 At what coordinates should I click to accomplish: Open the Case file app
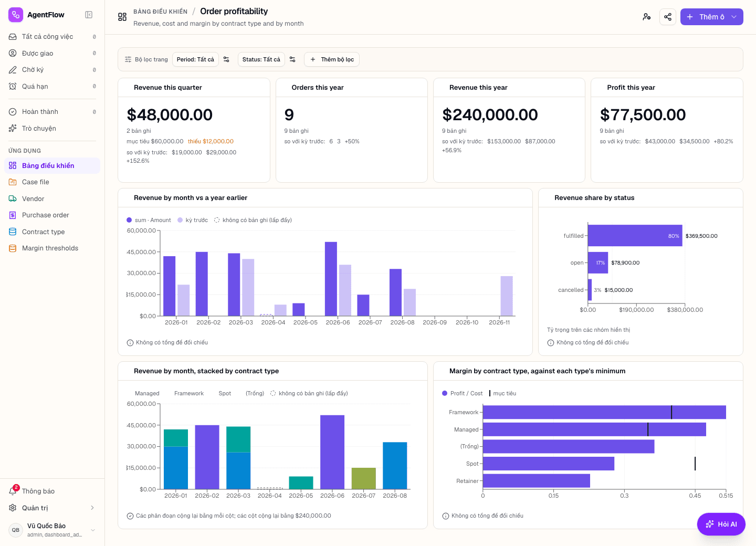click(52, 182)
